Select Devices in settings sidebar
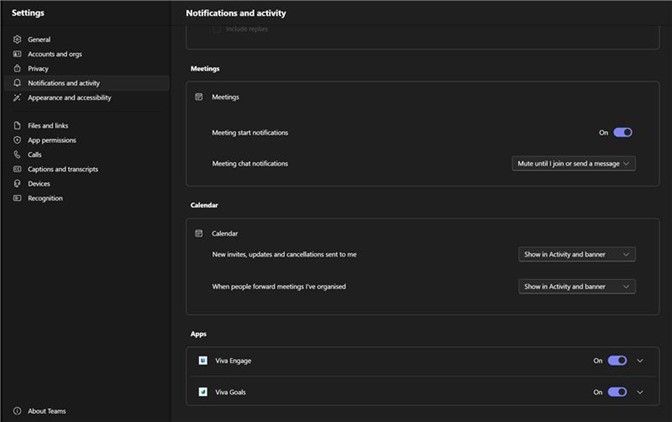The width and height of the screenshot is (672, 422). pyautogui.click(x=39, y=184)
